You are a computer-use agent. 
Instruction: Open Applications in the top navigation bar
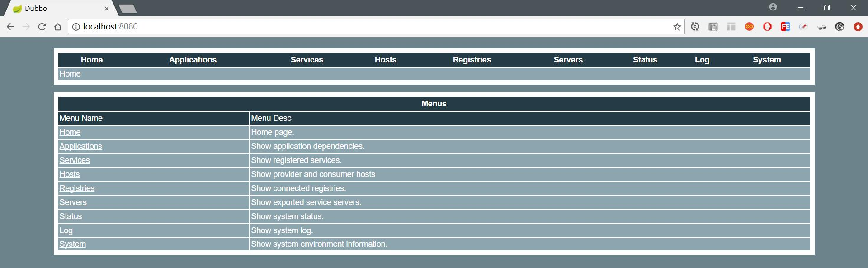click(x=193, y=60)
